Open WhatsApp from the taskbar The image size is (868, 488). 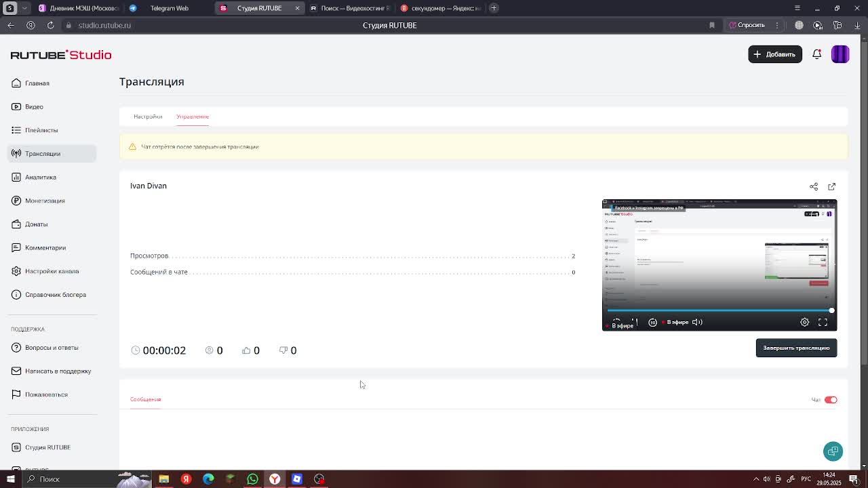(252, 479)
